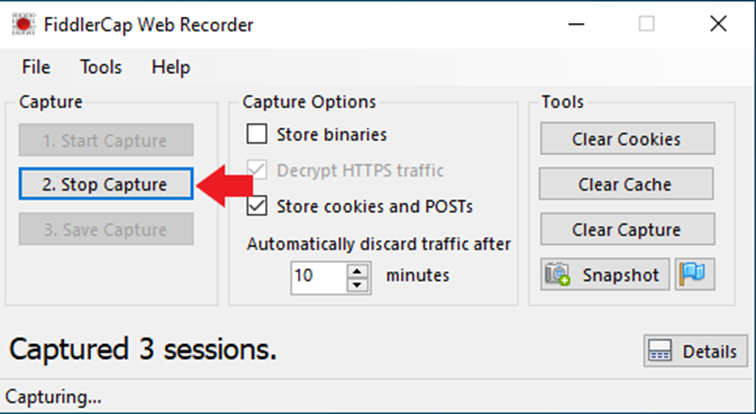Open the Tools menu
The image size is (756, 414).
click(x=101, y=67)
